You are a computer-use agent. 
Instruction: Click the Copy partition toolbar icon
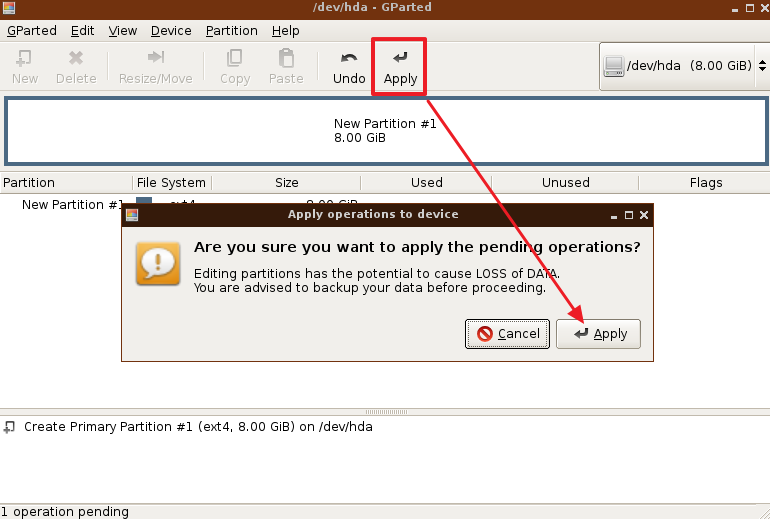click(x=235, y=66)
